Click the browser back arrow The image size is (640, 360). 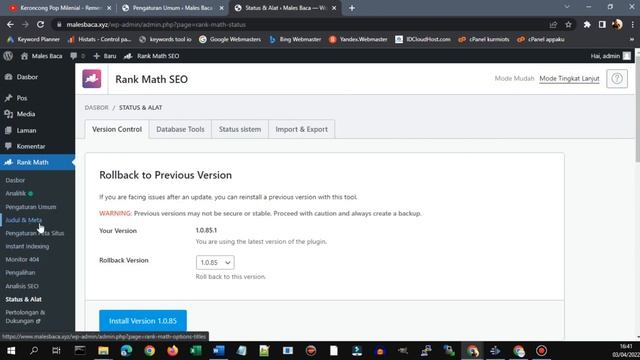(x=10, y=24)
